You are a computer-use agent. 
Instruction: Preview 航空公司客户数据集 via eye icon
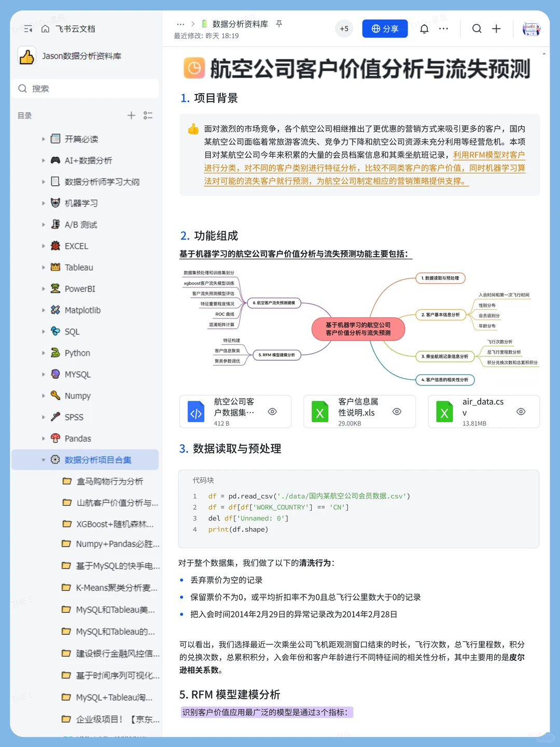click(272, 411)
